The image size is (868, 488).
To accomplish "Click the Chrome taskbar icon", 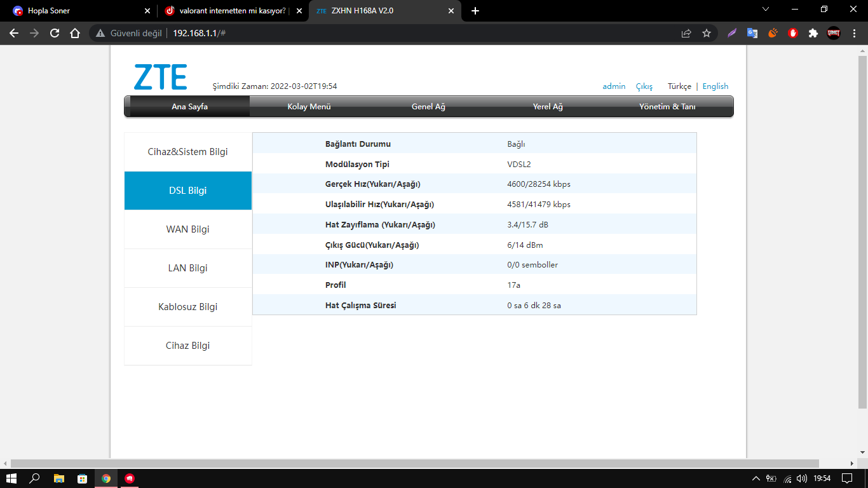I will (x=106, y=478).
